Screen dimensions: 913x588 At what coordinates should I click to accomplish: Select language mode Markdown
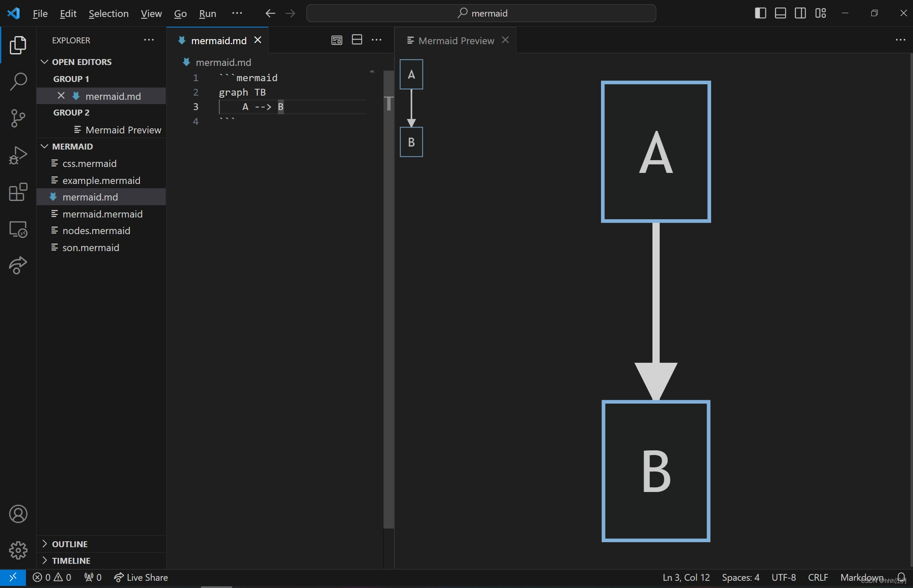[x=862, y=577]
